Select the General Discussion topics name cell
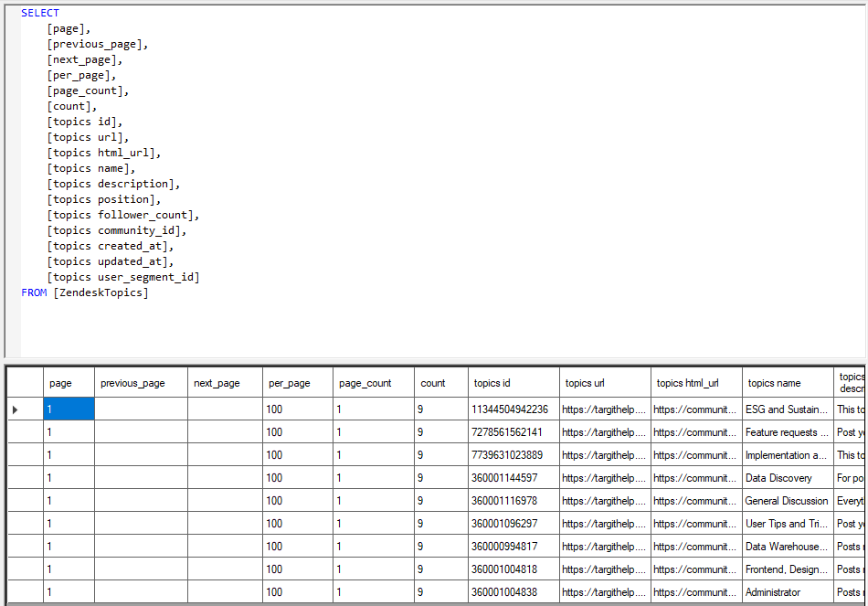Viewport: 868px width, 606px height. 787,500
